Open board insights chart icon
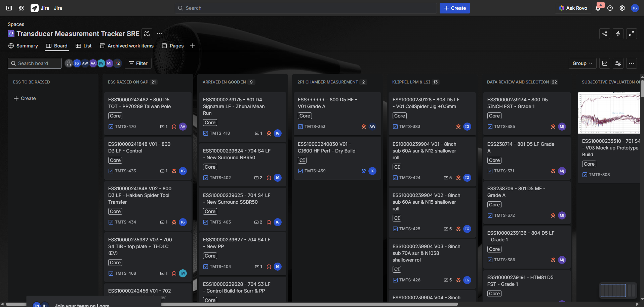 tap(605, 63)
